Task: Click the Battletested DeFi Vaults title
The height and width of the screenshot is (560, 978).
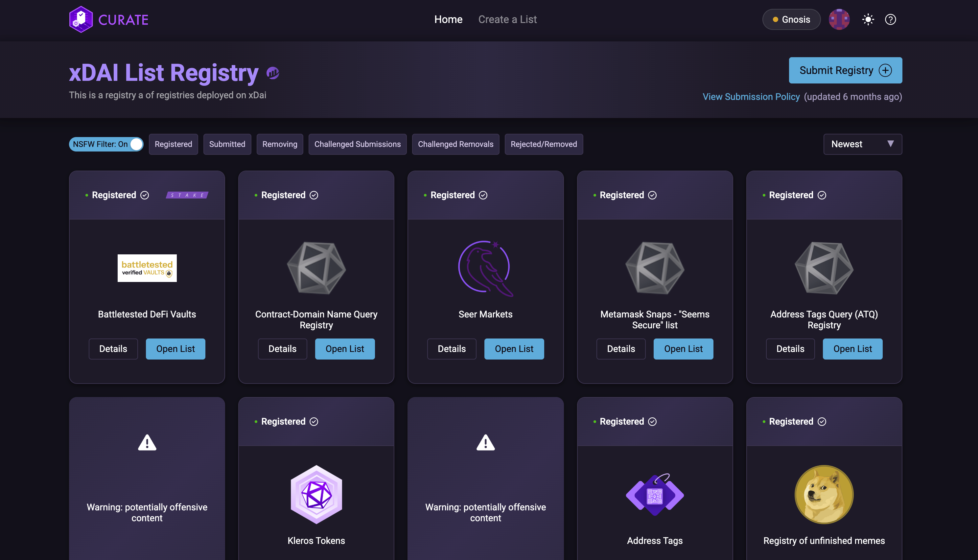Action: point(147,314)
